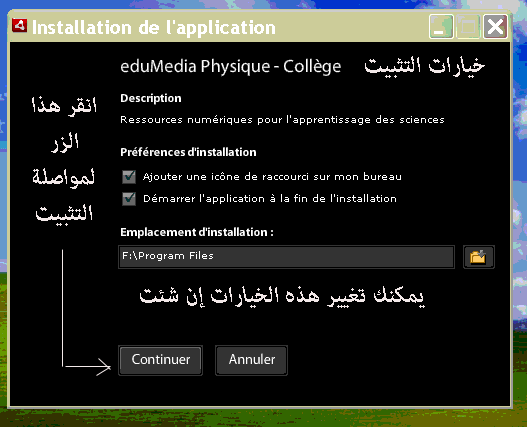Open the browse folder icon for install location
Viewport: 527px width, 427px height.
point(479,257)
